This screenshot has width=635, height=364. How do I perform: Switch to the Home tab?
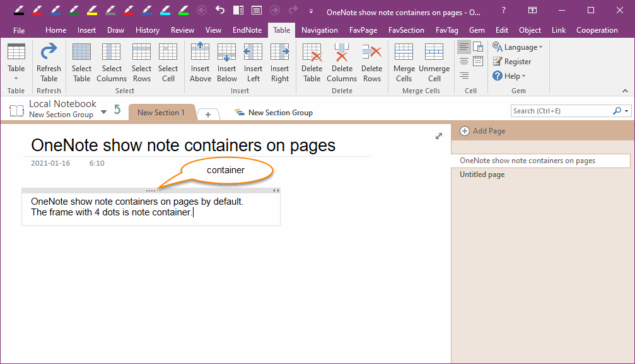(56, 30)
